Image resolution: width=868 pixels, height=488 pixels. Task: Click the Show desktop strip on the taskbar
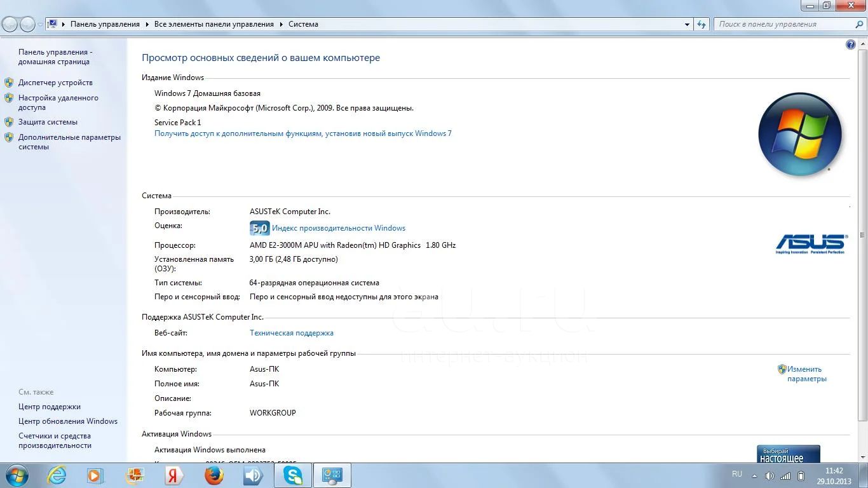pyautogui.click(x=864, y=476)
